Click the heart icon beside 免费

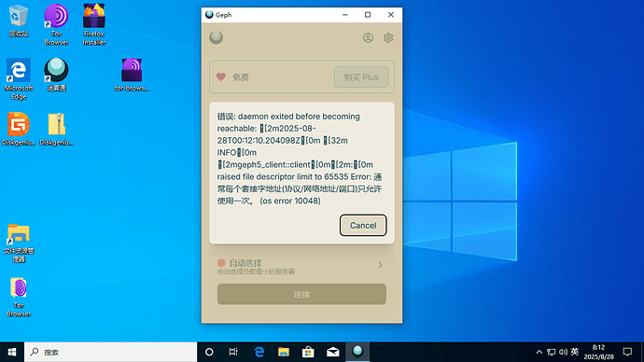pyautogui.click(x=221, y=77)
